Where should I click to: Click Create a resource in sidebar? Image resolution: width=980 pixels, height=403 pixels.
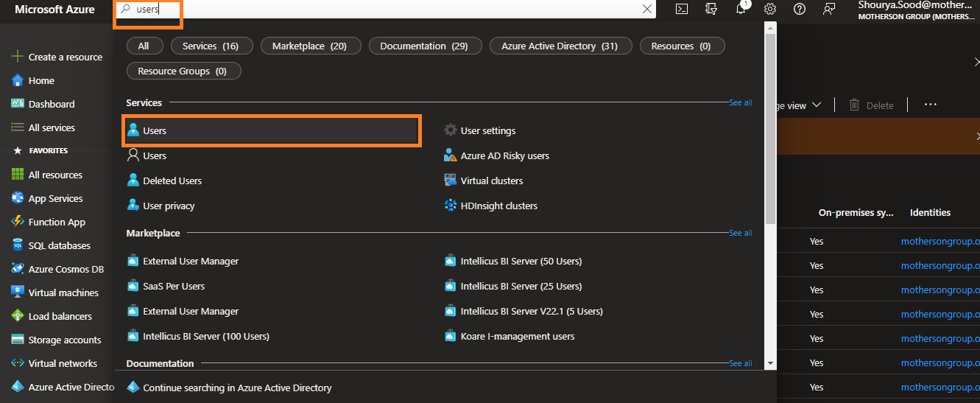pyautogui.click(x=57, y=57)
